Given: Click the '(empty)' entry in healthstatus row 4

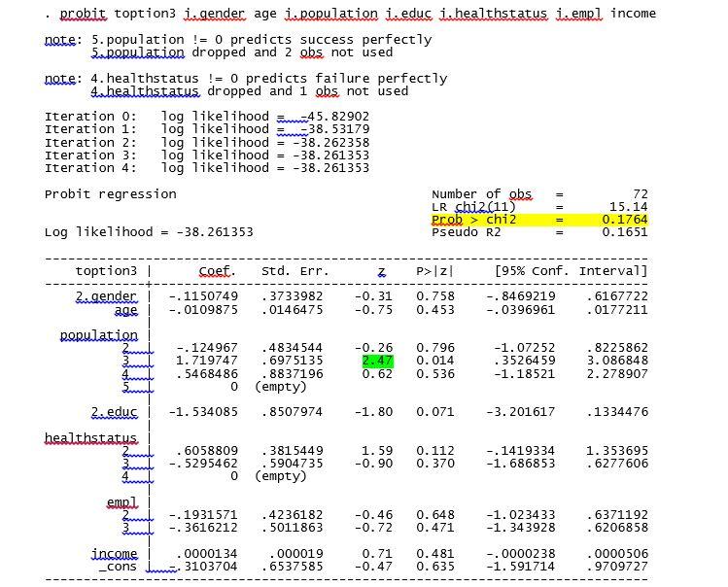Looking at the screenshot, I should (281, 476).
